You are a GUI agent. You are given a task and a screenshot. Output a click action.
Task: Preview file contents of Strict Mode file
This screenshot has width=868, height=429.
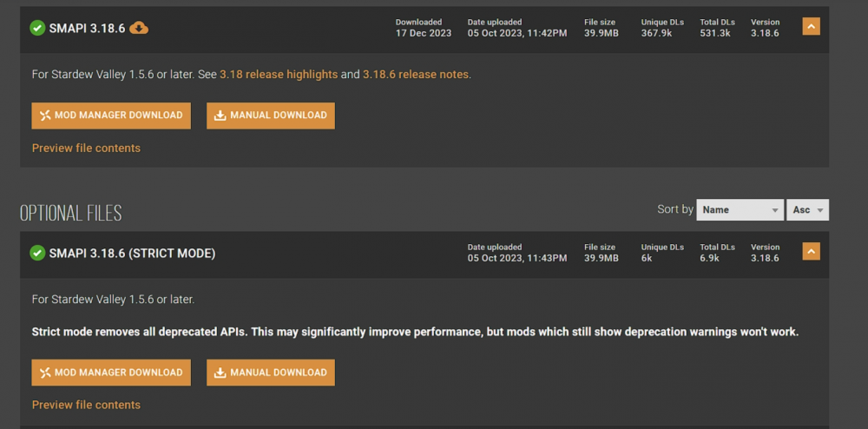click(x=86, y=405)
